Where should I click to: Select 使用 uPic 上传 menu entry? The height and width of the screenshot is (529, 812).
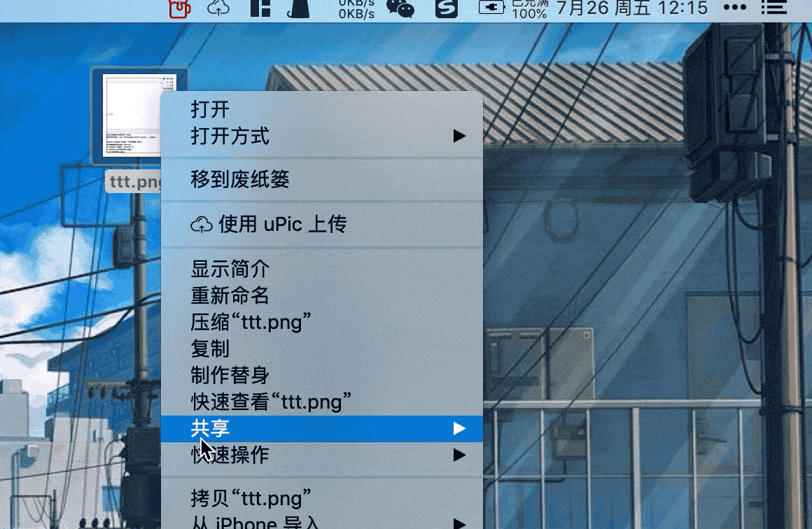tap(321, 224)
